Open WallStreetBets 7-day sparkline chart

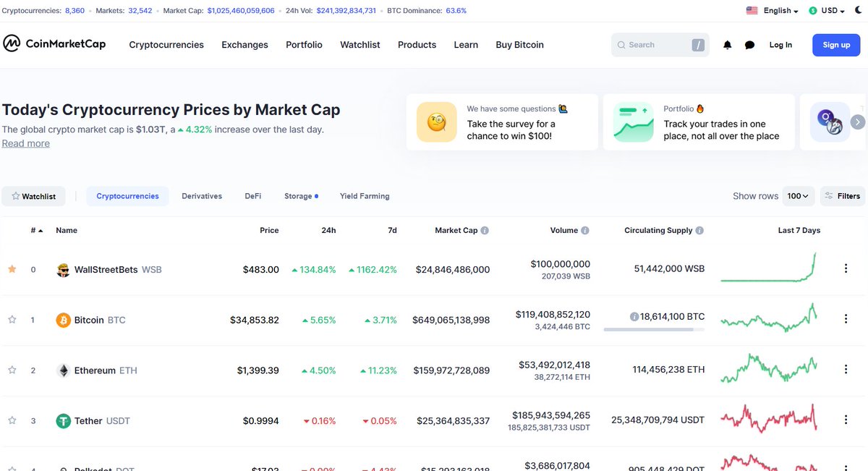(768, 268)
